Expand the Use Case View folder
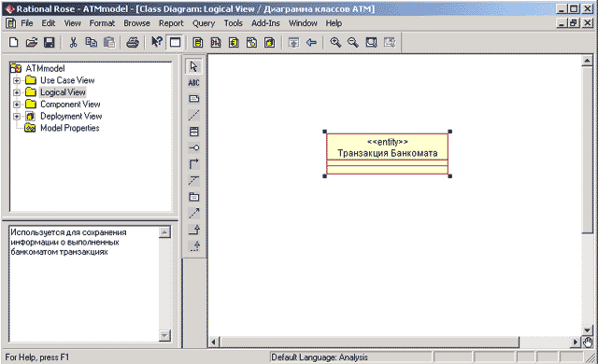Viewport: 598px width, 364px height. pos(17,80)
